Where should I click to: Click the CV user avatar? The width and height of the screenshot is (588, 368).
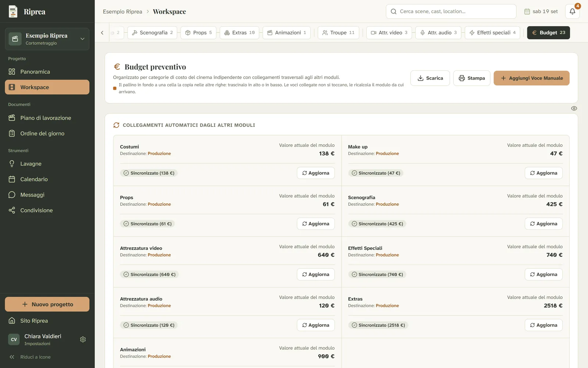[x=14, y=339]
